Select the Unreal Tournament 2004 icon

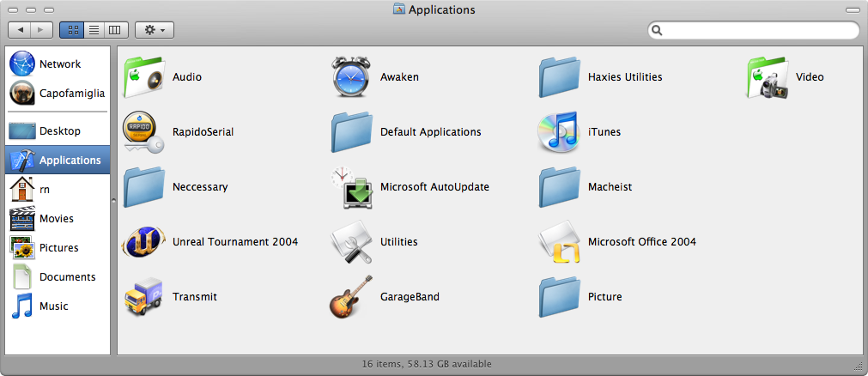point(143,241)
